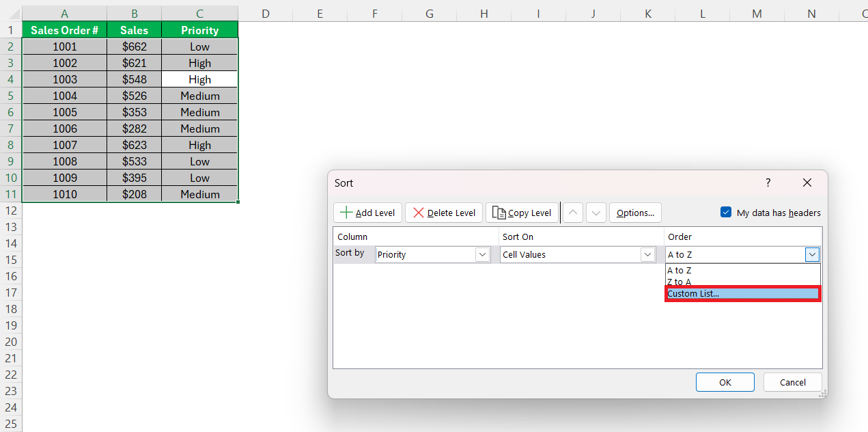This screenshot has width=868, height=432.
Task: Select row 20 header
Action: (11, 342)
